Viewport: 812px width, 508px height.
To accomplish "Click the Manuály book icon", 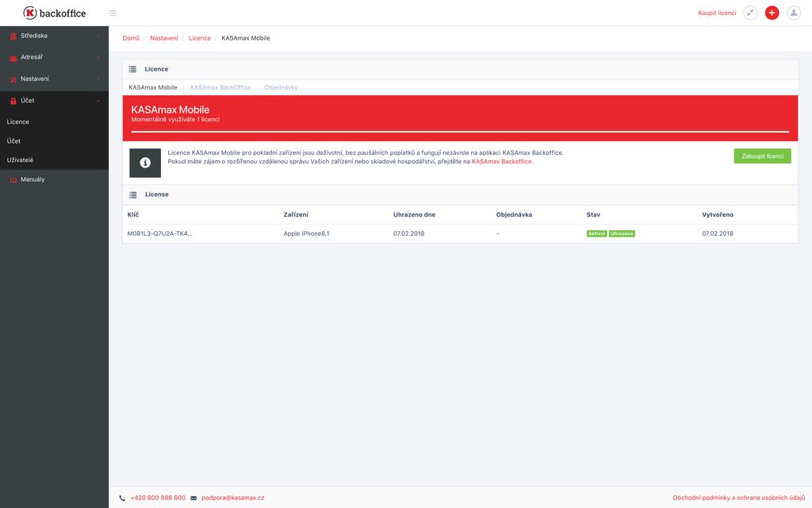I will pyautogui.click(x=13, y=180).
